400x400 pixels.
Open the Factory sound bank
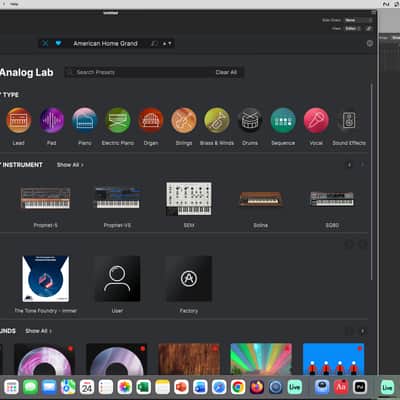pyautogui.click(x=189, y=279)
